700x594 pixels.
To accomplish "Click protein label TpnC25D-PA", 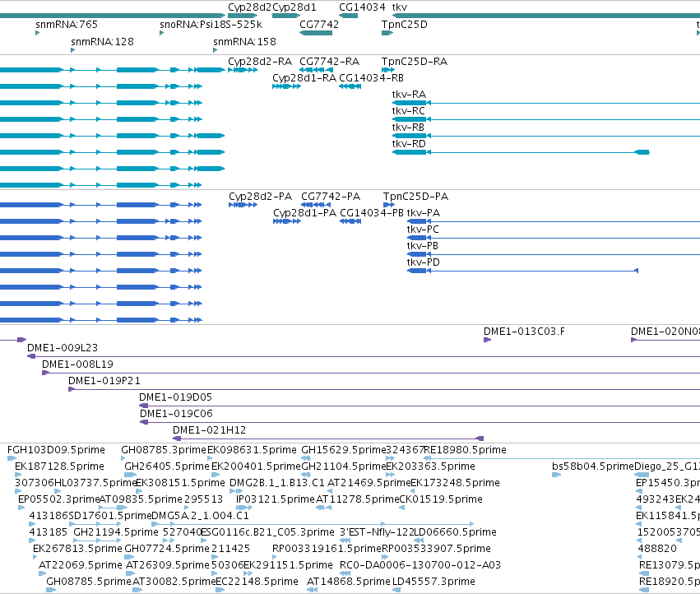I will 416,197.
